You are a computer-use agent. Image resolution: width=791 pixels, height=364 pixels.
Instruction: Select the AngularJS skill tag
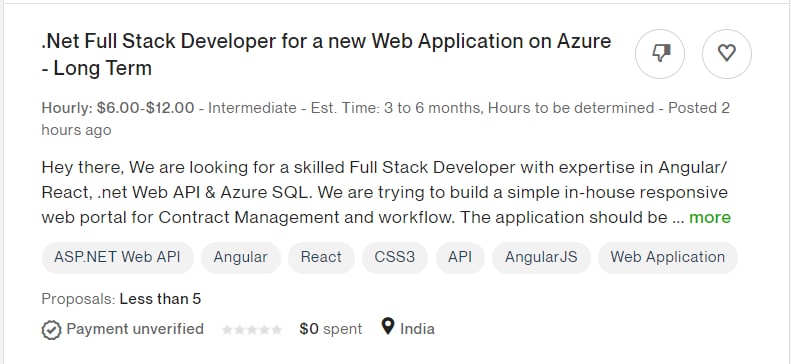click(541, 257)
